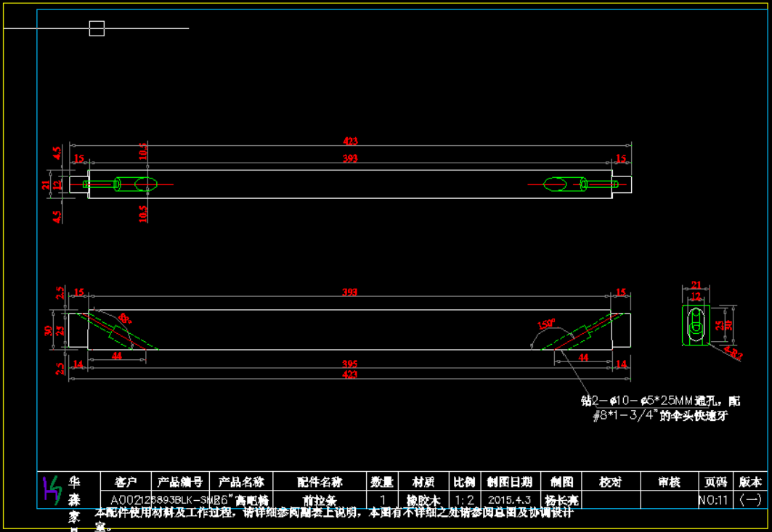The height and width of the screenshot is (532, 772).
Task: Click the NO:11 page number cell
Action: coord(712,500)
